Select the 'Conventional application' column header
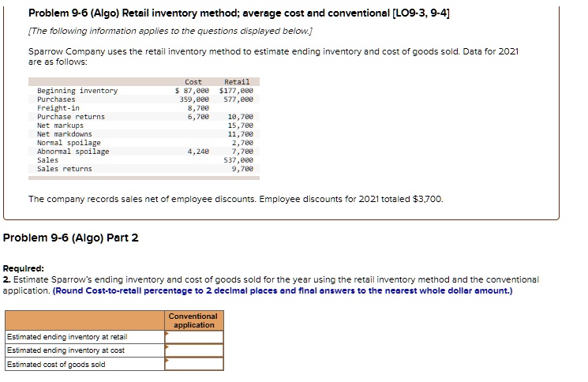This screenshot has height=382, width=588. point(193,320)
